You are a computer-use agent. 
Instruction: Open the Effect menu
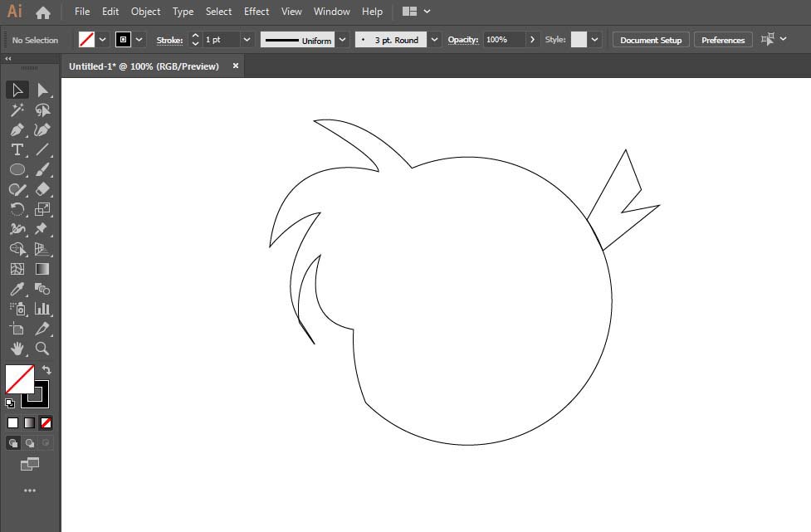256,12
